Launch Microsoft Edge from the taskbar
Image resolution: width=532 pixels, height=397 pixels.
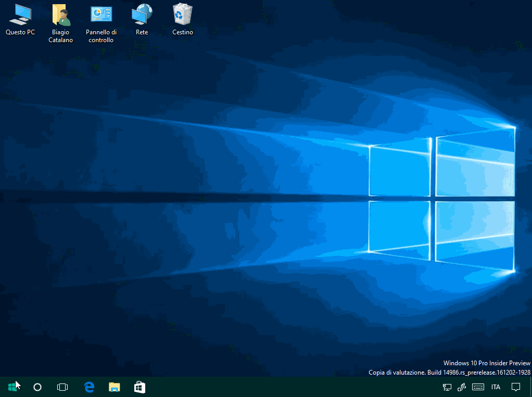pos(89,387)
